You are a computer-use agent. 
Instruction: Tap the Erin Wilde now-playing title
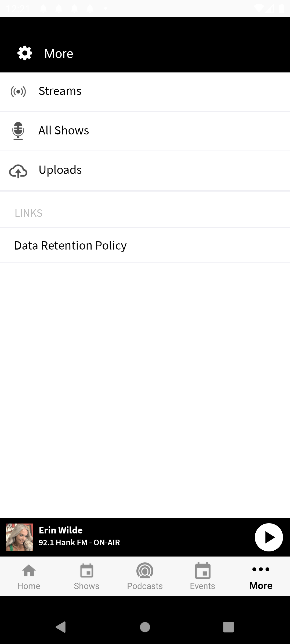pyautogui.click(x=61, y=530)
